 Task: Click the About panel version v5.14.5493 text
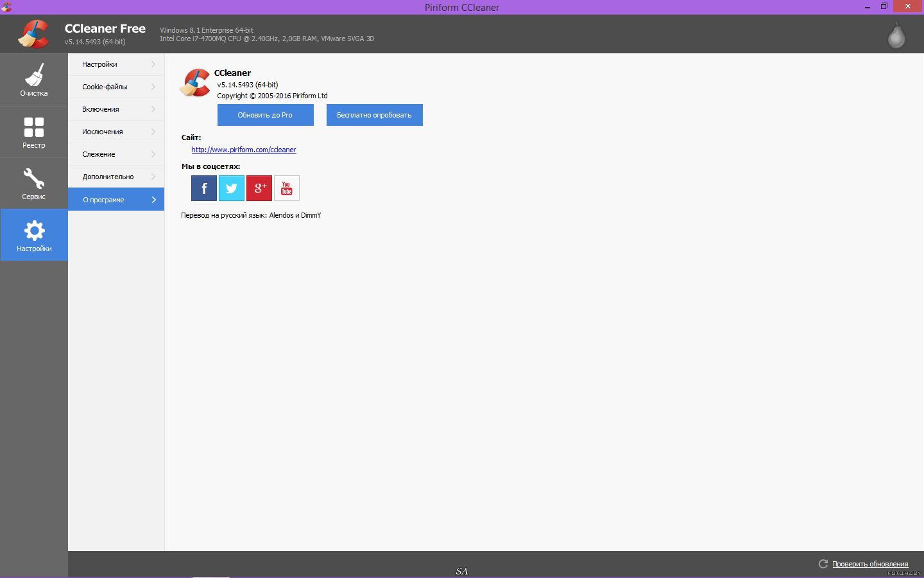(x=248, y=85)
